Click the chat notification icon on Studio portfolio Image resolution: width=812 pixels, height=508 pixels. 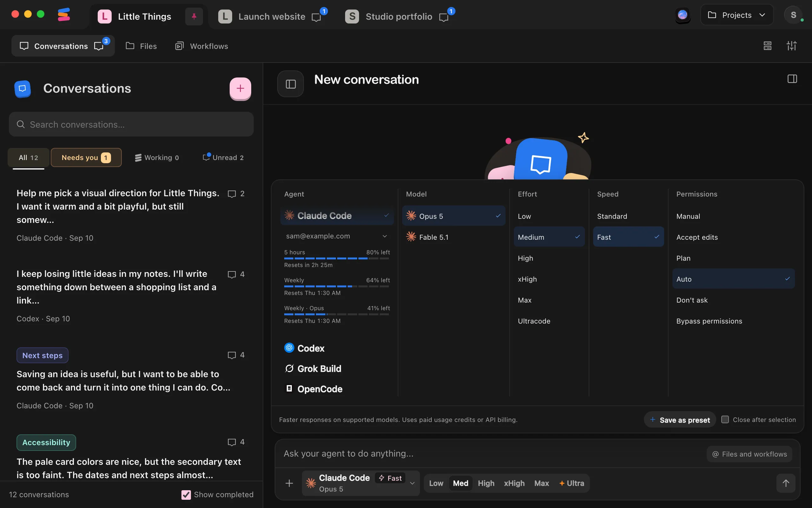click(x=443, y=17)
